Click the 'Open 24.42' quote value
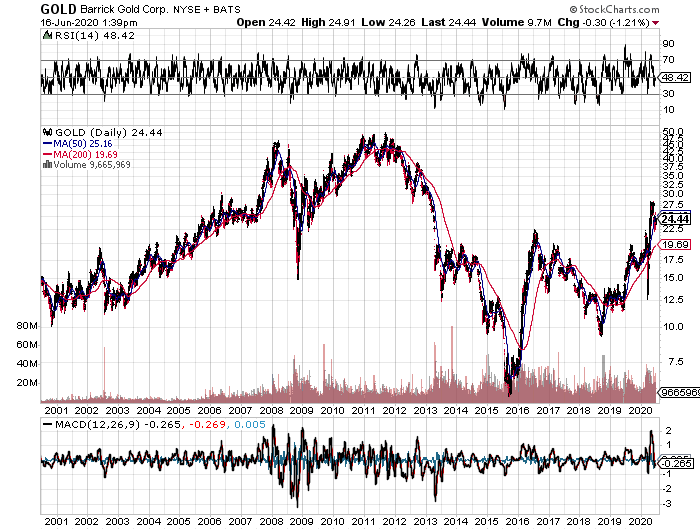This screenshot has width=700, height=530. 266,22
